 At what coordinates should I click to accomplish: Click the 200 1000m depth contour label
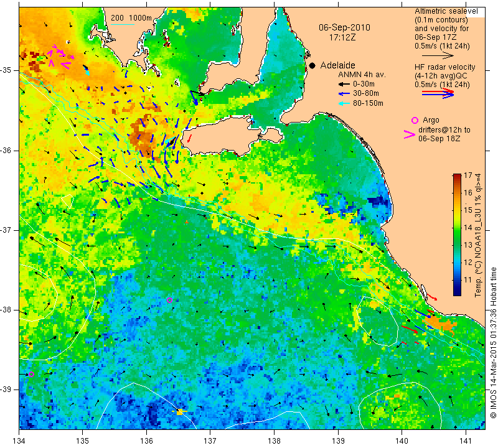click(x=131, y=18)
